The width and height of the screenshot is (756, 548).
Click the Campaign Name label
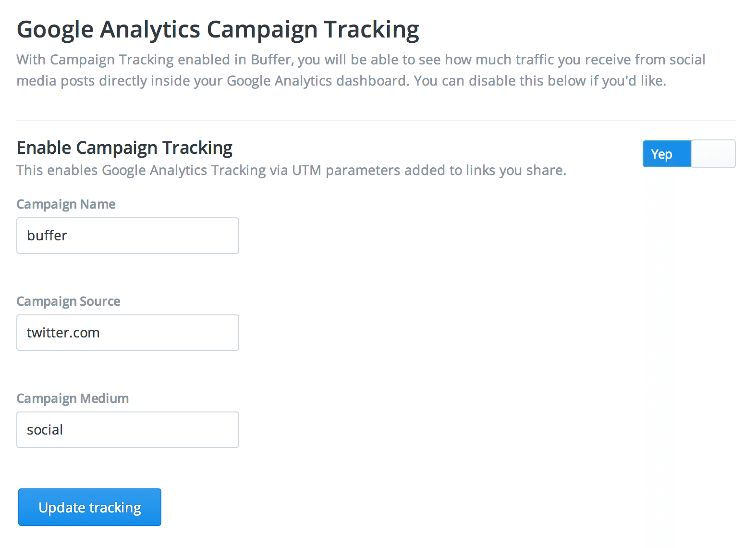click(66, 204)
